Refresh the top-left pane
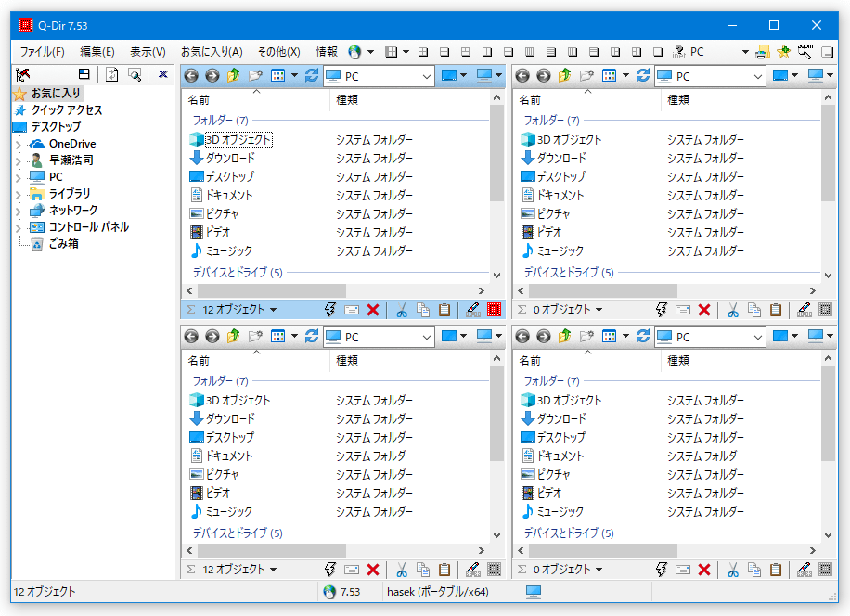The height and width of the screenshot is (616, 850). (312, 75)
